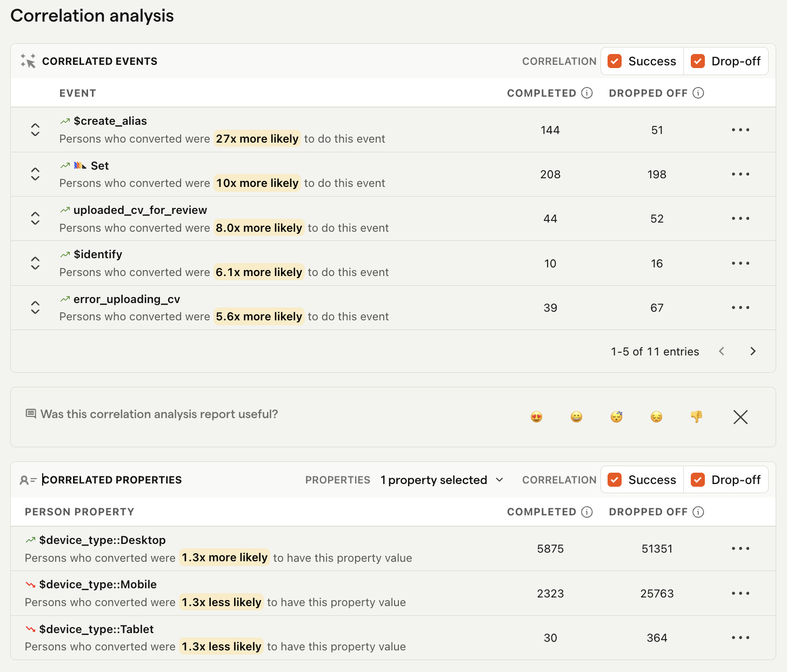This screenshot has height=672, width=787.
Task: Click '8.0x more likely' highlight text
Action: [259, 228]
